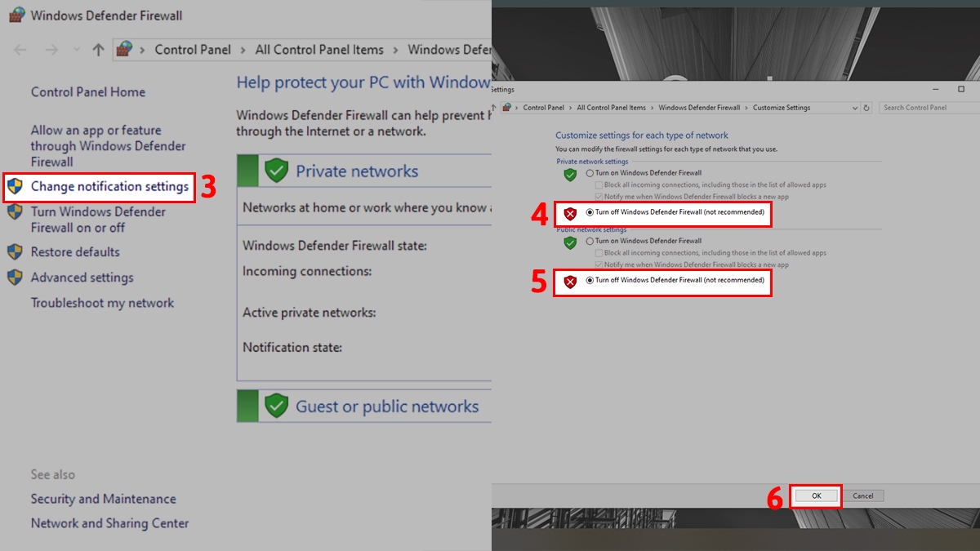Click Restore defaults link
The width and height of the screenshot is (980, 551).
point(75,252)
